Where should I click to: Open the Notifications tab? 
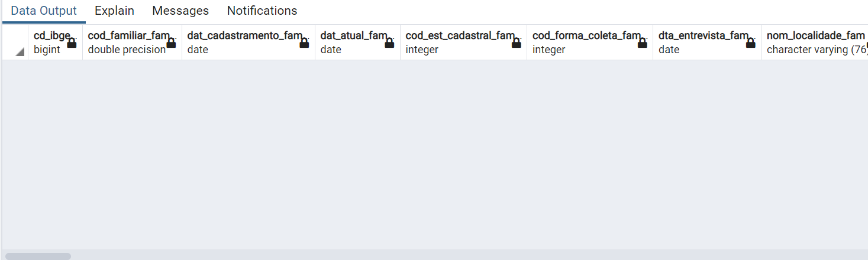(262, 11)
